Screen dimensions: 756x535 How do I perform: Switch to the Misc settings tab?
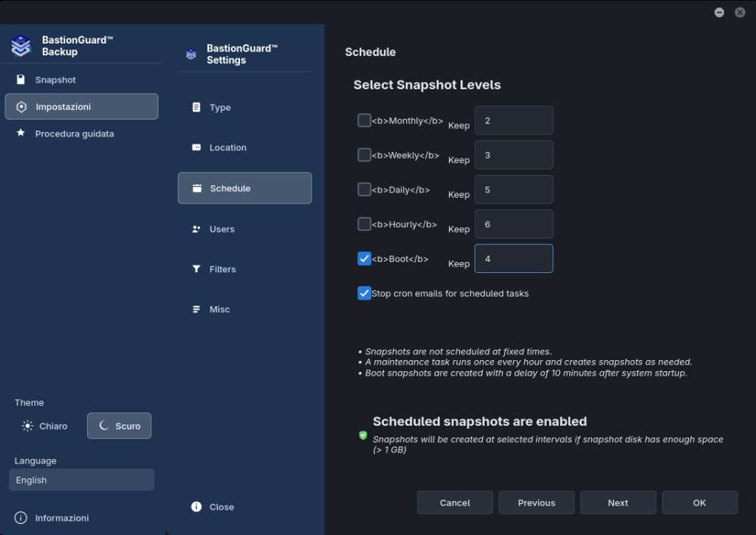(245, 309)
